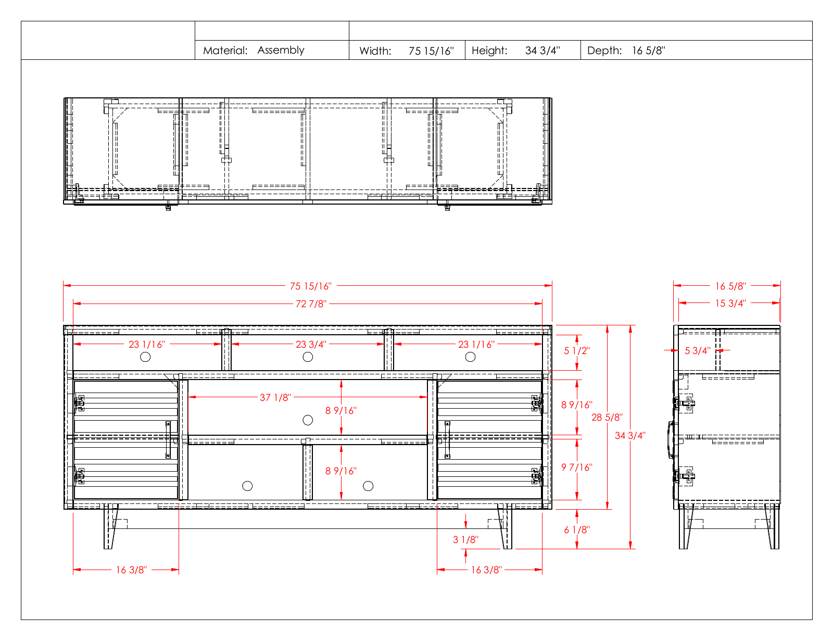This screenshot has height=644, width=833.
Task: Click the 34 3/4" overall height dimension in drawing
Action: click(630, 436)
